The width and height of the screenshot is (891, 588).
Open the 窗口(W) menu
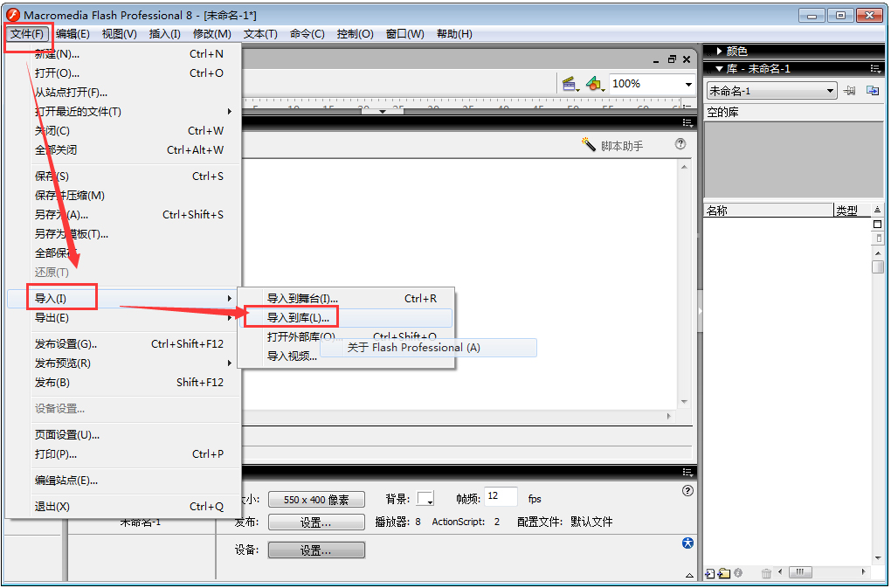tap(405, 33)
